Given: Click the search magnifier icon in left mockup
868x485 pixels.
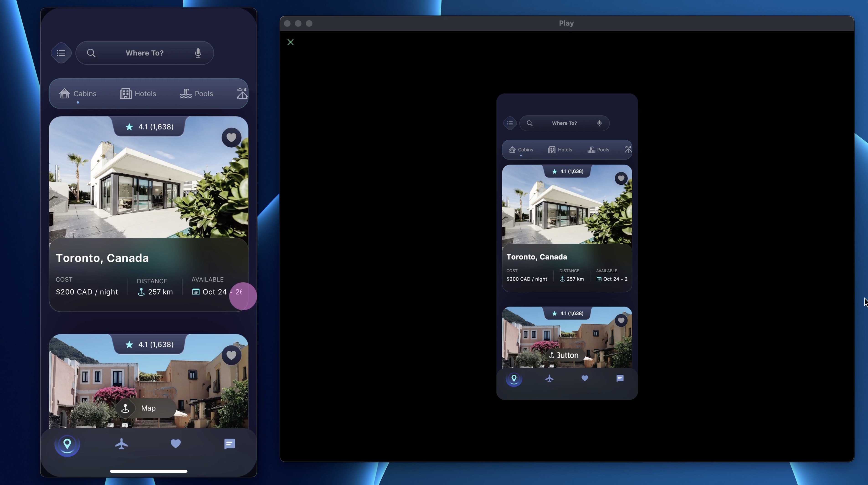Looking at the screenshot, I should tap(91, 53).
